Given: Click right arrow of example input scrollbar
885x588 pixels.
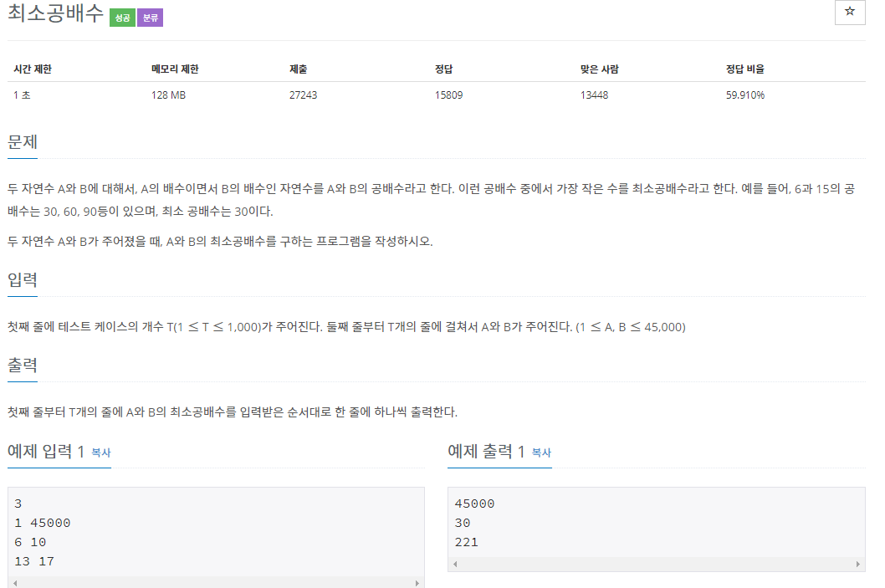Looking at the screenshot, I should coord(417,583).
